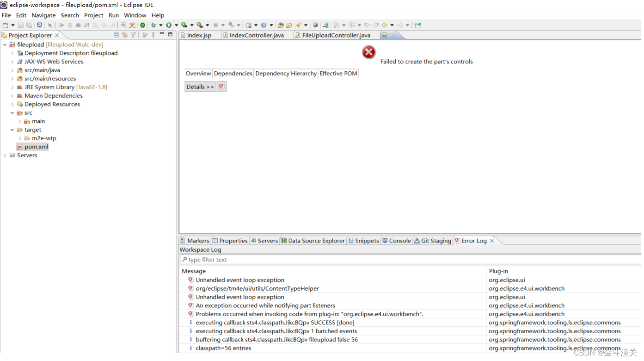Open the Window menu
Viewport: 644px width, 361px height.
click(135, 15)
